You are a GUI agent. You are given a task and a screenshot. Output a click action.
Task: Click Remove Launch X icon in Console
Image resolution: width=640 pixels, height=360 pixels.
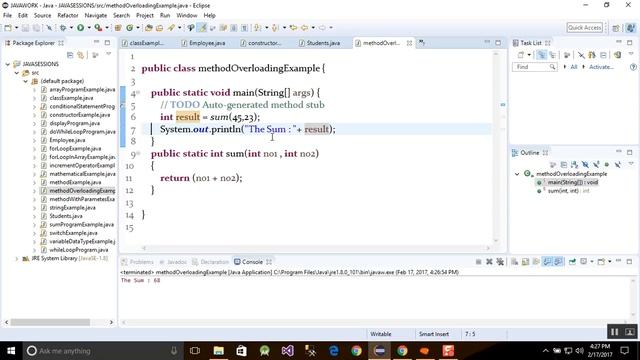489,262
